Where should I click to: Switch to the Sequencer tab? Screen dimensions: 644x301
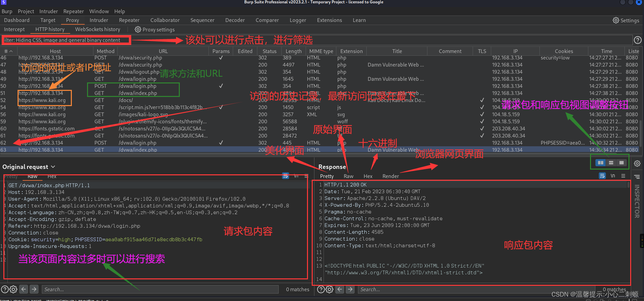(x=202, y=20)
